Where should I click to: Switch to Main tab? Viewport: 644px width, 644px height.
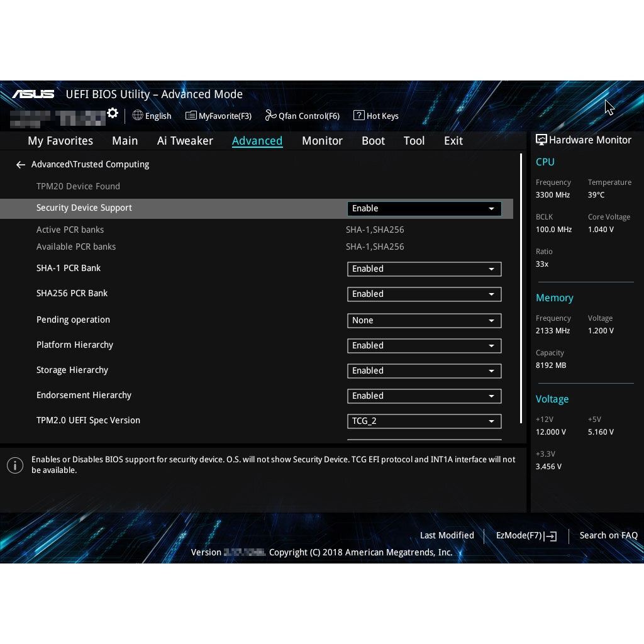click(x=125, y=141)
